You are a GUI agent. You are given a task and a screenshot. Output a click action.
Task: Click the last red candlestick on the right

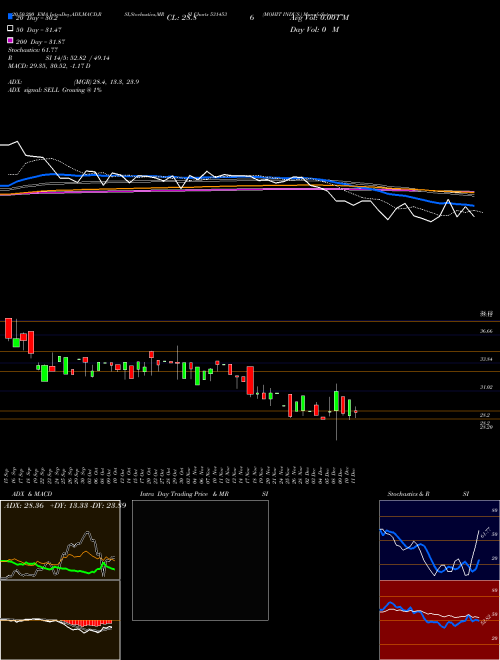pos(356,412)
